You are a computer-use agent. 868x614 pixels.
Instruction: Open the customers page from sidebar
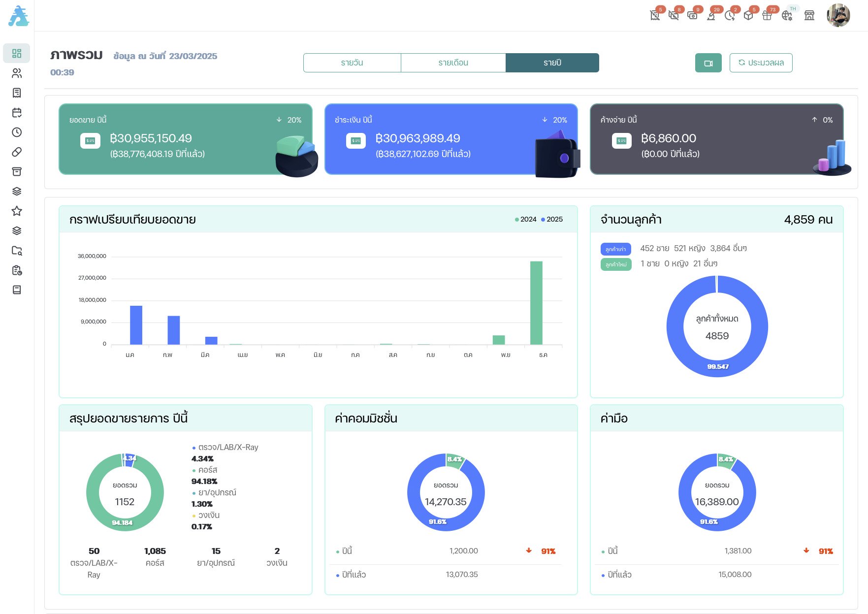click(17, 73)
